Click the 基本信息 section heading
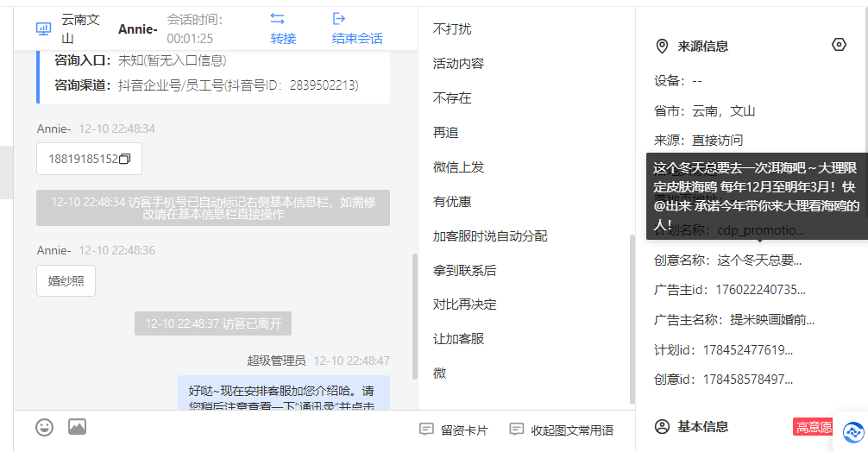868x452 pixels. 702,426
